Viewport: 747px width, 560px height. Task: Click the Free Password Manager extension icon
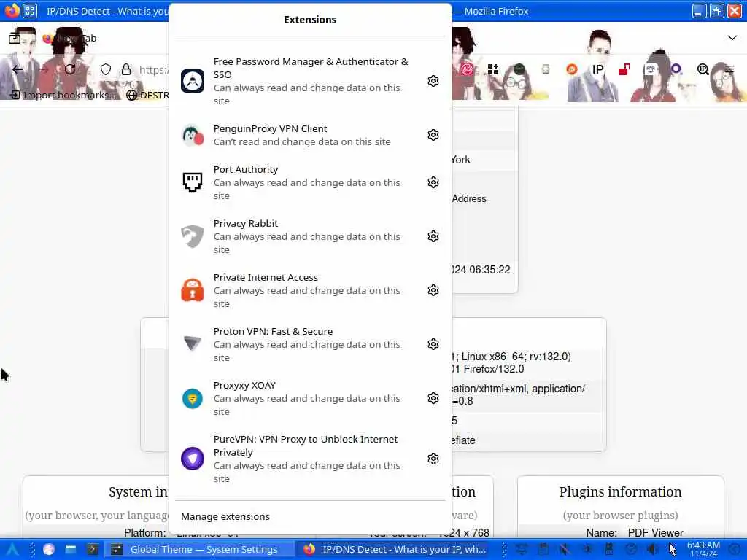coord(193,81)
